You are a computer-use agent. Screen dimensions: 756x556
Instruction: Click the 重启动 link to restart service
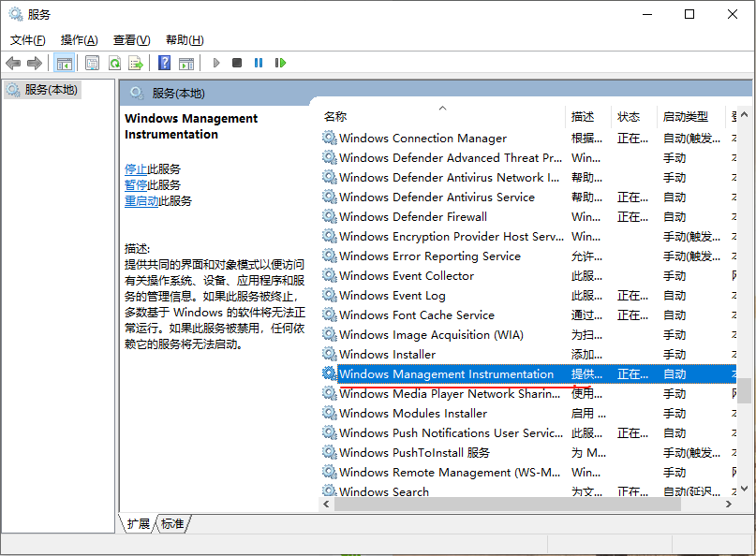click(141, 201)
